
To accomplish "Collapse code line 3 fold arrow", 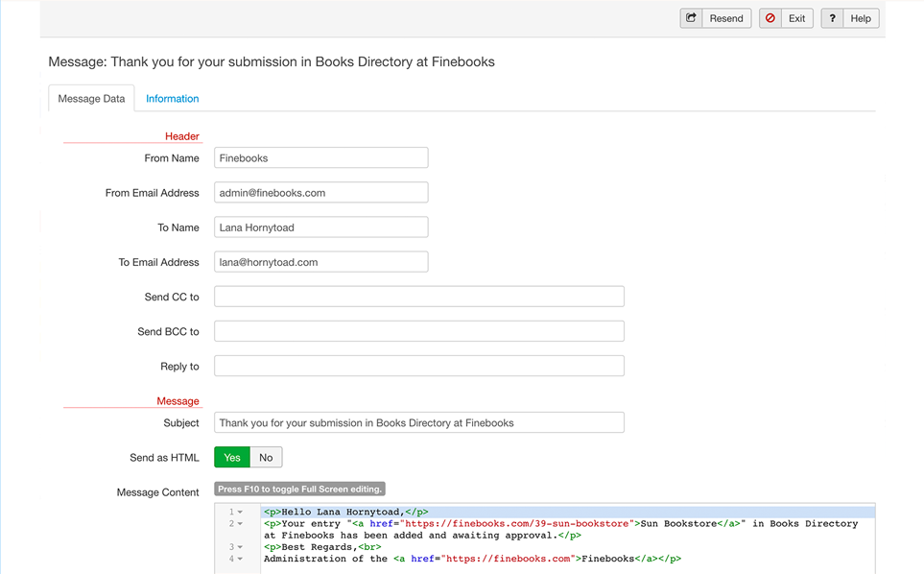I will point(241,547).
